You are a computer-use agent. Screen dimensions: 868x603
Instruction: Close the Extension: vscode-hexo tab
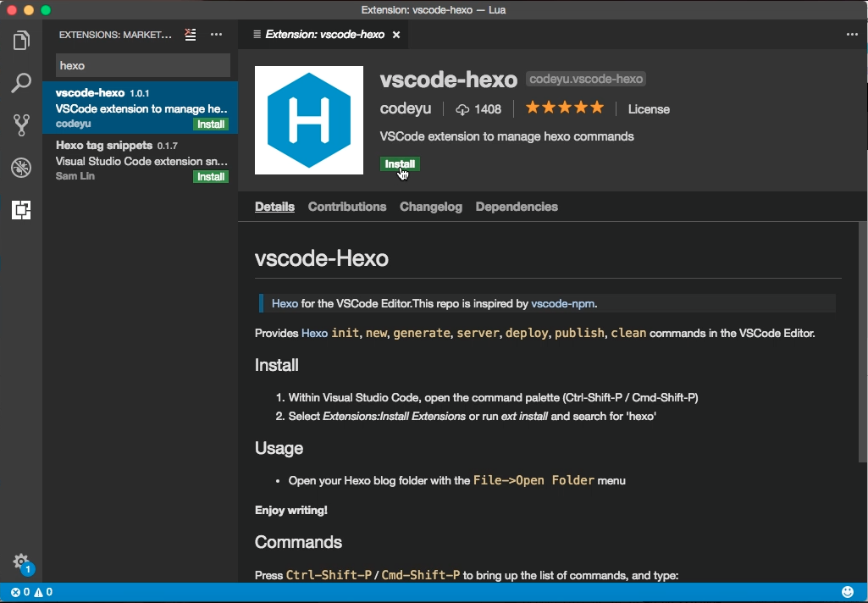click(396, 35)
